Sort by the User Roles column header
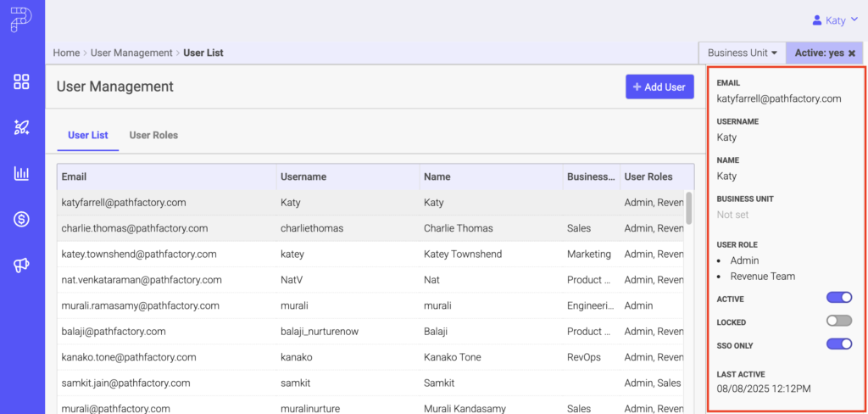Image resolution: width=868 pixels, height=414 pixels. (657, 176)
